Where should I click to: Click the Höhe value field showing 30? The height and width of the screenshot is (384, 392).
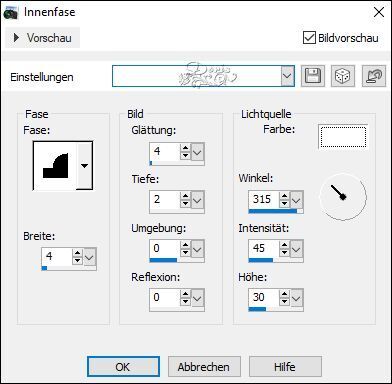click(x=264, y=298)
